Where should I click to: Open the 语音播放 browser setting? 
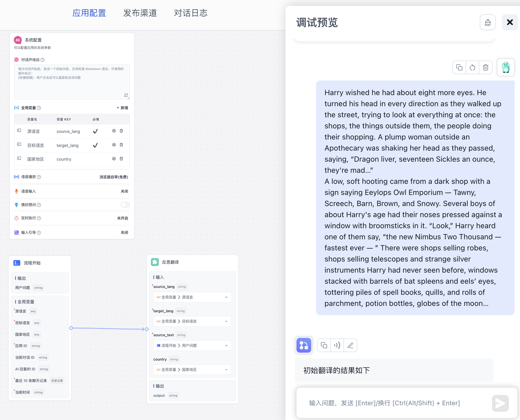tap(113, 177)
